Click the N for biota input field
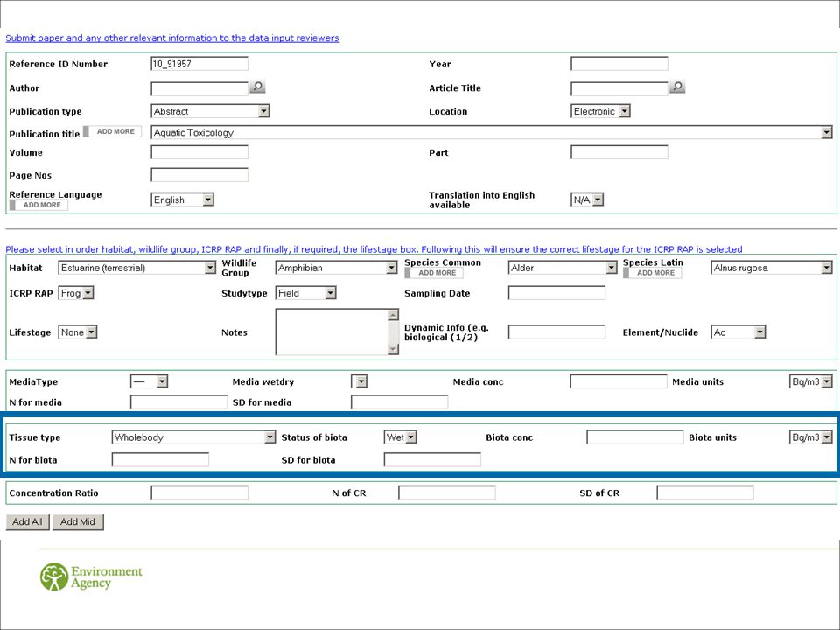This screenshot has height=630, width=840. 160,459
